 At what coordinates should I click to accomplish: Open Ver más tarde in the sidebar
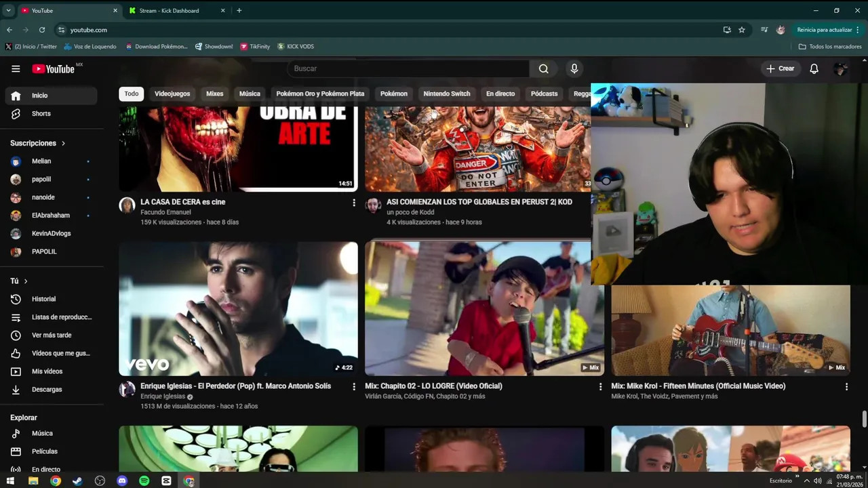[52, 335]
